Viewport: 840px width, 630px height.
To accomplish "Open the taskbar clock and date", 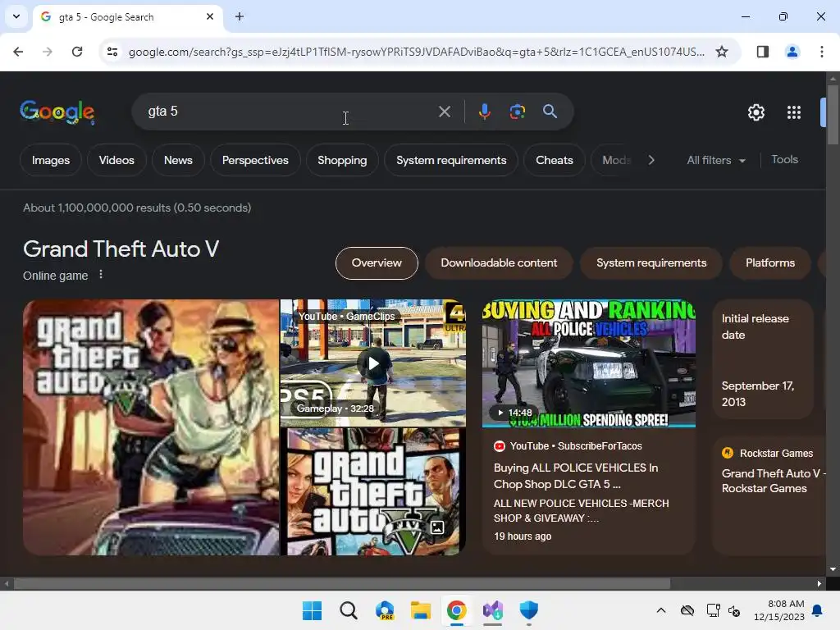I will 779,610.
